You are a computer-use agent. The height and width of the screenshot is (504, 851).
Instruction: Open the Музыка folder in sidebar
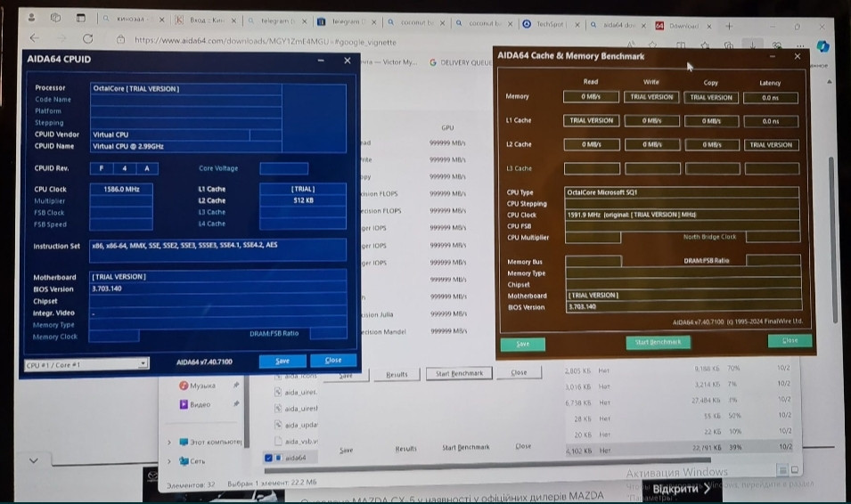pyautogui.click(x=202, y=386)
